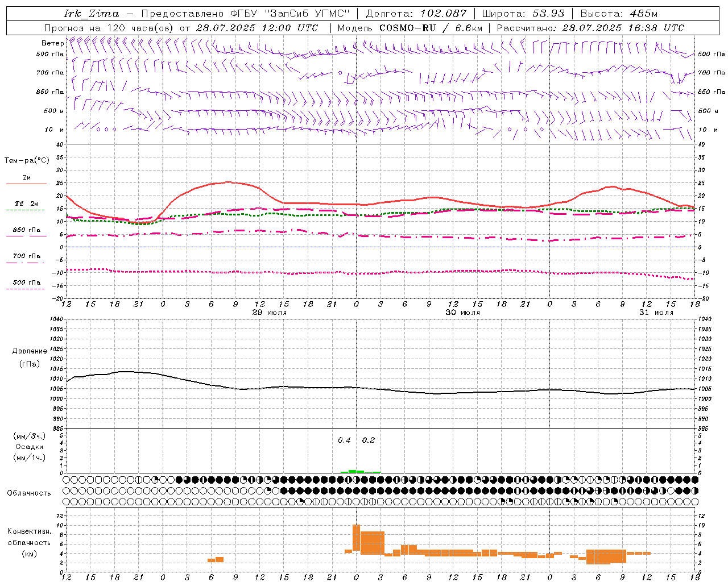
Task: Click the 0.4 precipitation amount value
Action: pos(344,440)
